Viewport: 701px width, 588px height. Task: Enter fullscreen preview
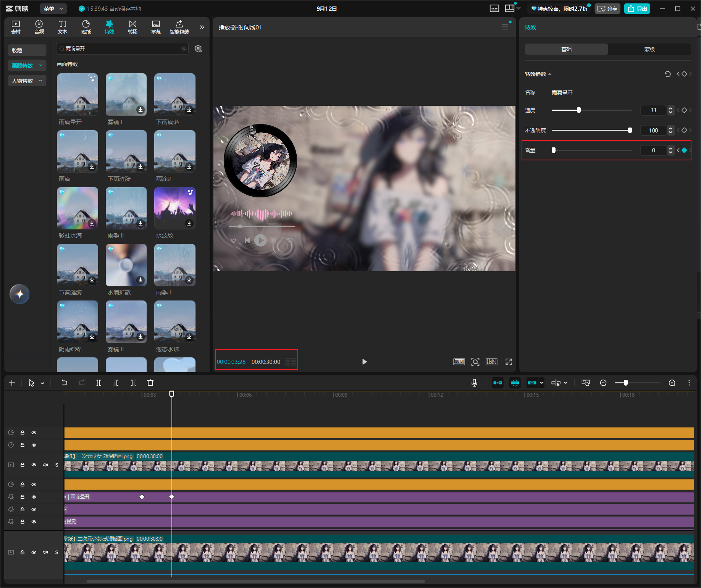coord(509,362)
